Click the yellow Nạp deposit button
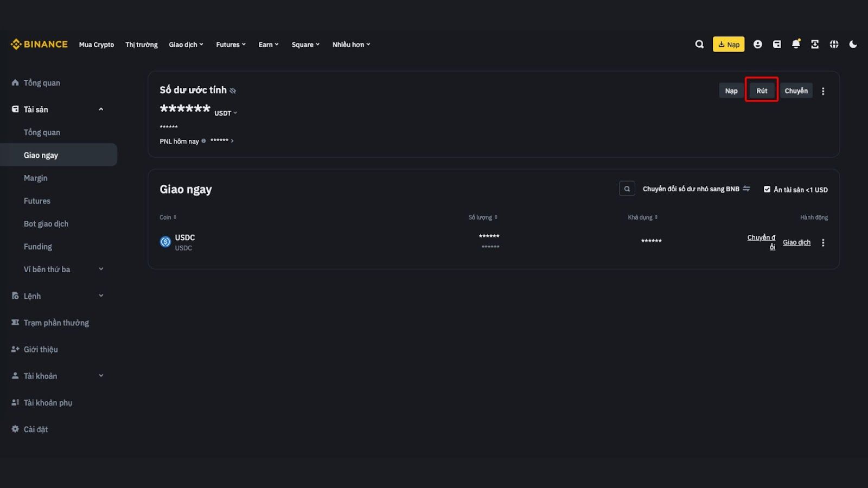Screen dimensions: 868x488 (x=729, y=44)
